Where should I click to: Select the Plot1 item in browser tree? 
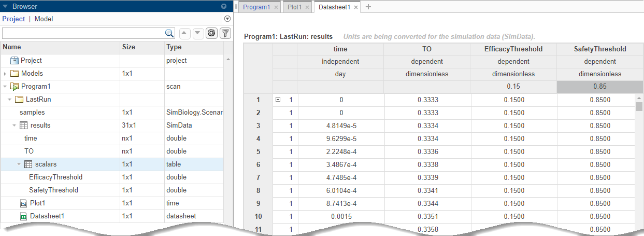pos(37,203)
